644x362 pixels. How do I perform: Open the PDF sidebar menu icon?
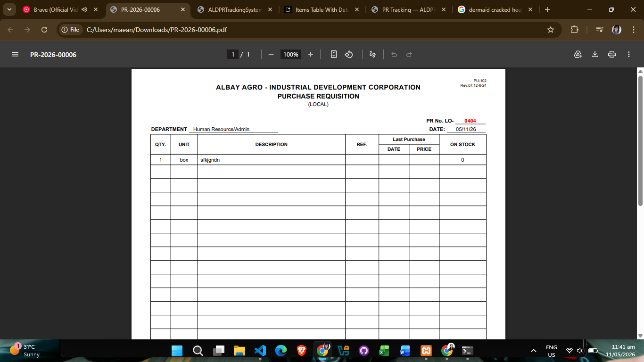(15, 54)
